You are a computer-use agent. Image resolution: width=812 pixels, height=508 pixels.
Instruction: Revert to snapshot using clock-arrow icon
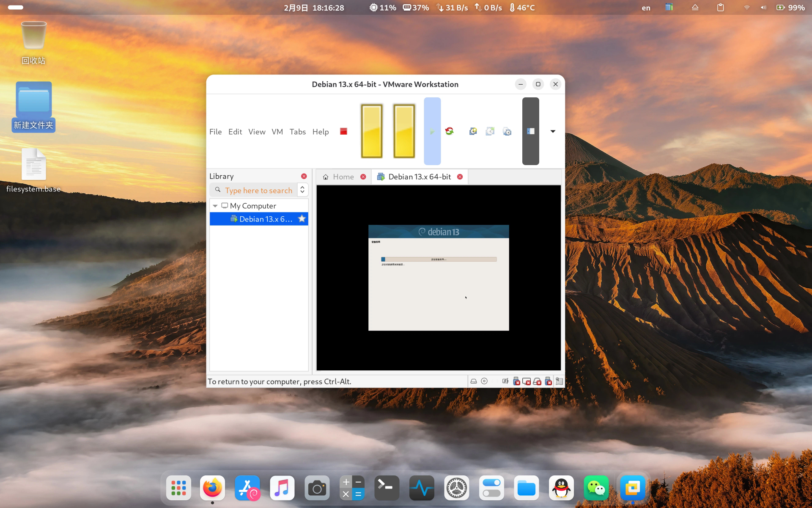pyautogui.click(x=490, y=131)
